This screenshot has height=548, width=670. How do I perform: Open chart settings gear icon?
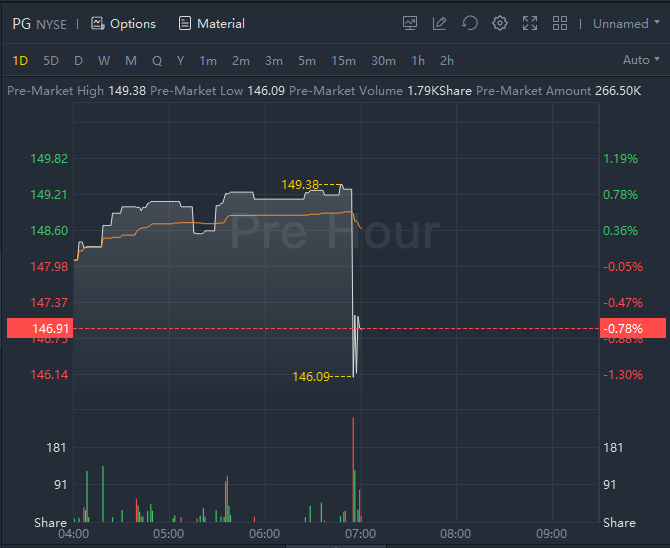500,23
